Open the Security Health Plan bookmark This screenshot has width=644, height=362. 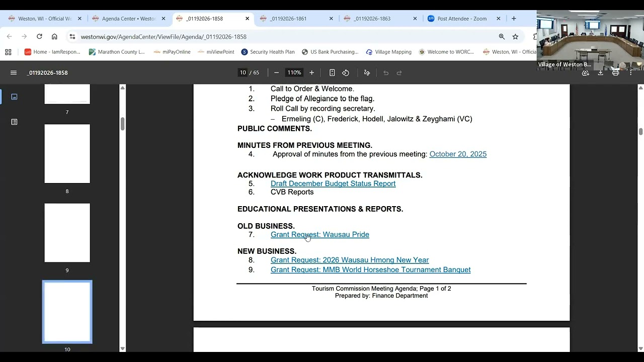click(268, 52)
